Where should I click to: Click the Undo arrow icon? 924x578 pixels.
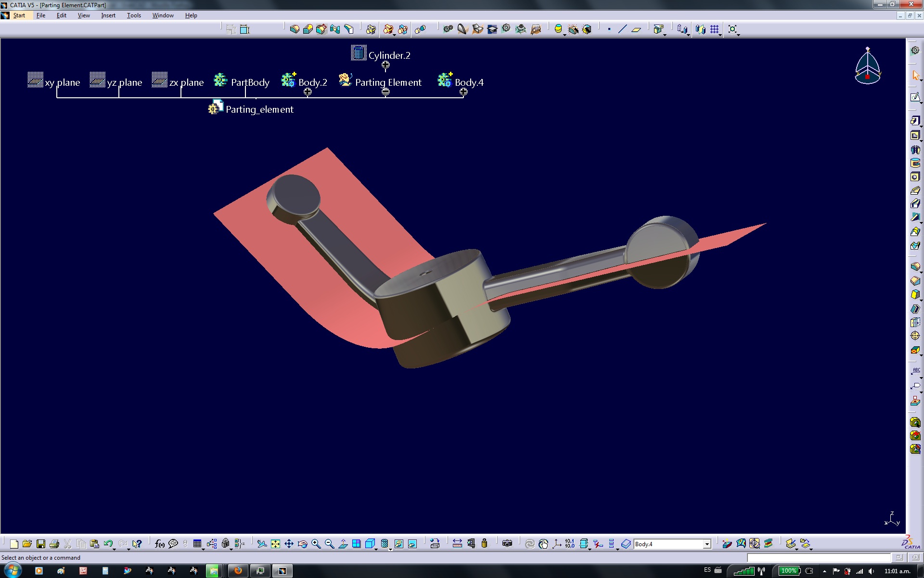(108, 544)
